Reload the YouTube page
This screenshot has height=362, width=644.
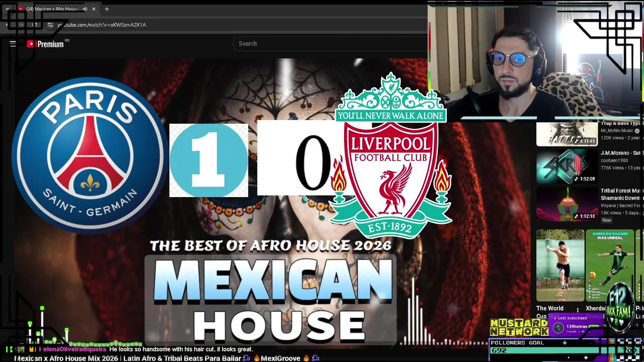35,25
